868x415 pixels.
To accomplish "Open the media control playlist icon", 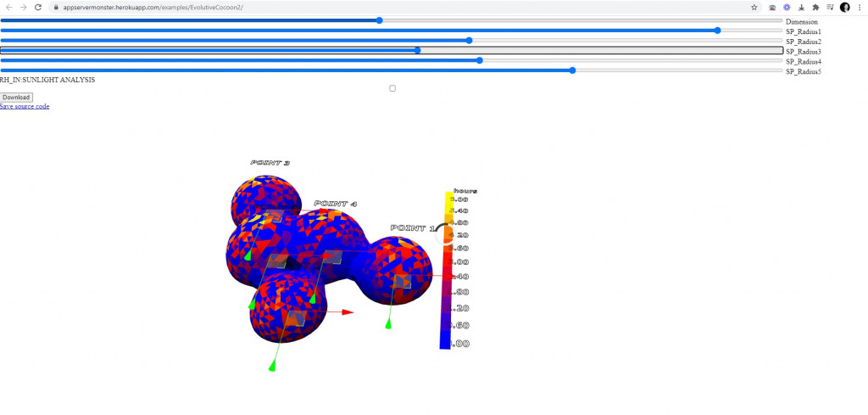I will point(830,7).
